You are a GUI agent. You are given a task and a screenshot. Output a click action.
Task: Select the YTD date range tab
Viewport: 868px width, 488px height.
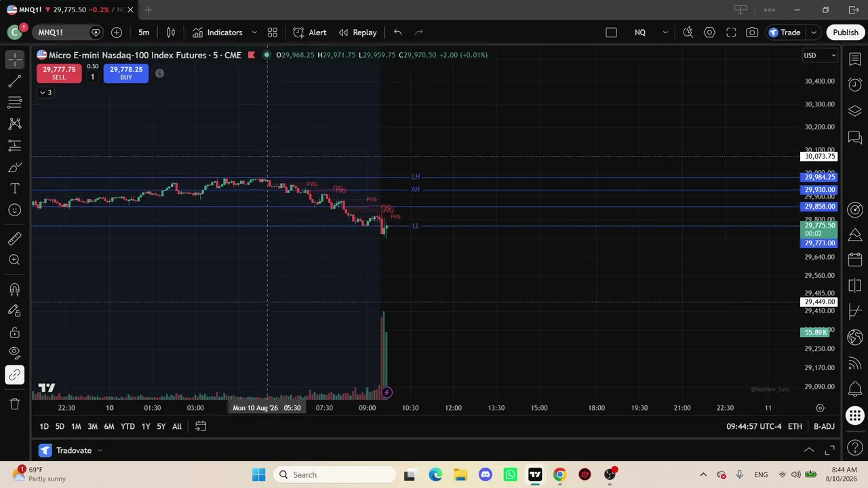point(127,426)
